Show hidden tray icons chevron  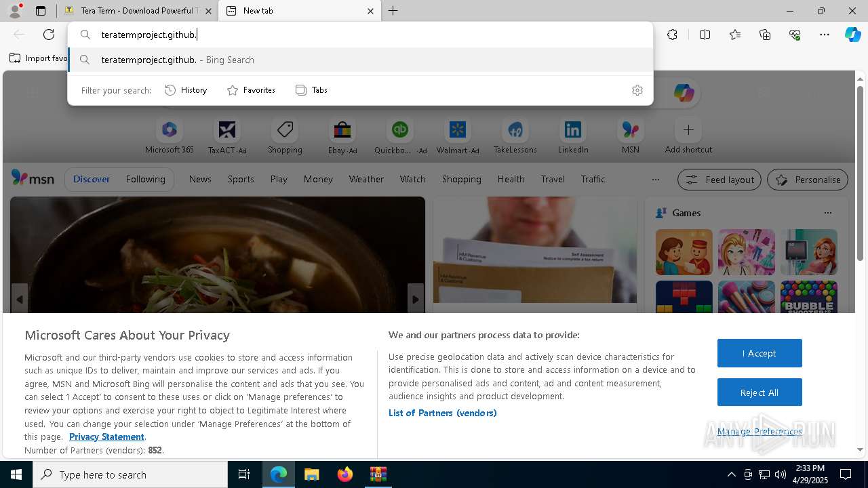[x=732, y=474]
